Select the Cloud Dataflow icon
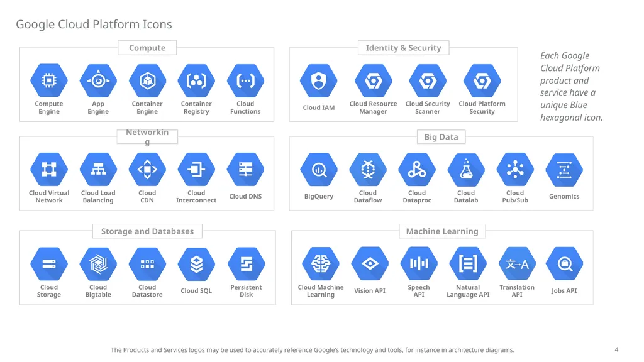 point(368,170)
